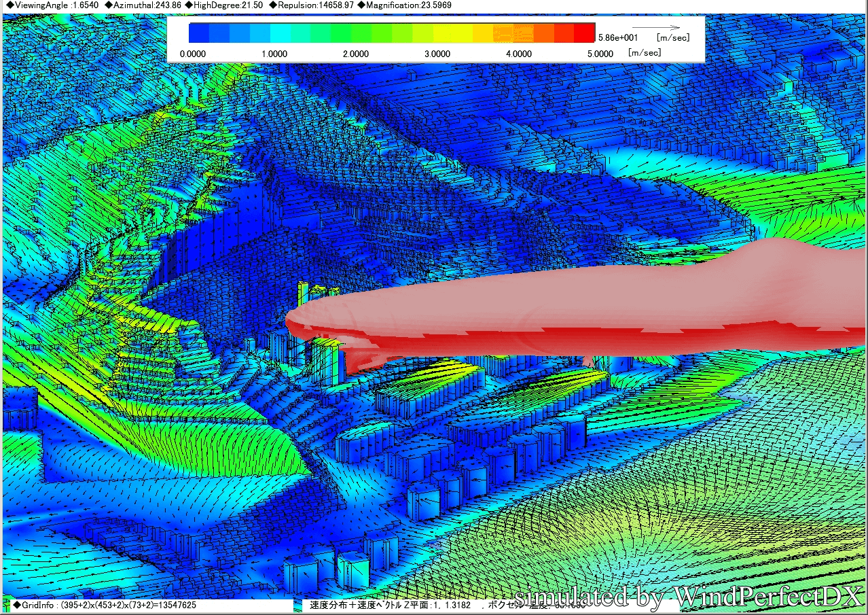The image size is (868, 615).
Task: Select the red legend swatch at 5.0000
Action: (x=584, y=33)
